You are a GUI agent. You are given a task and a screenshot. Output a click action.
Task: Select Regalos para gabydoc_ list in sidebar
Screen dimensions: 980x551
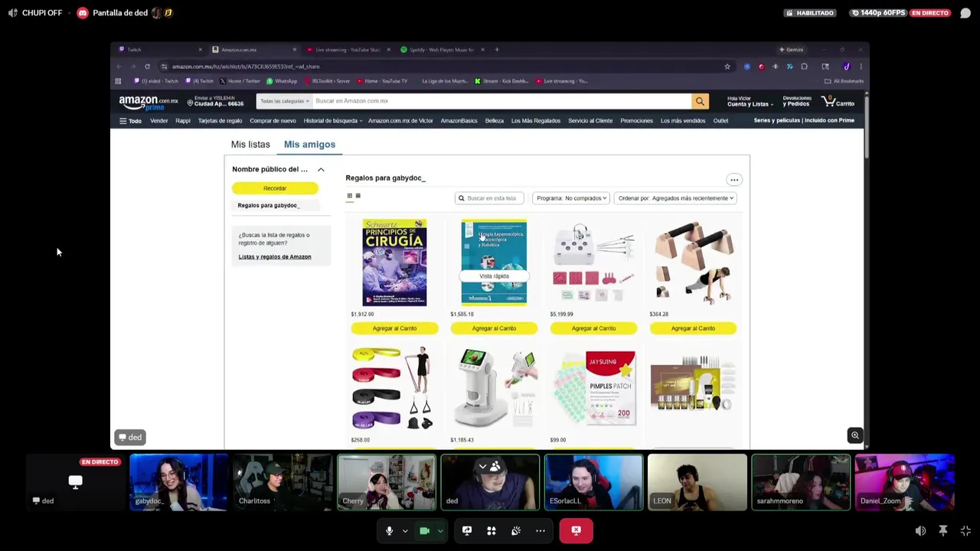coord(269,205)
